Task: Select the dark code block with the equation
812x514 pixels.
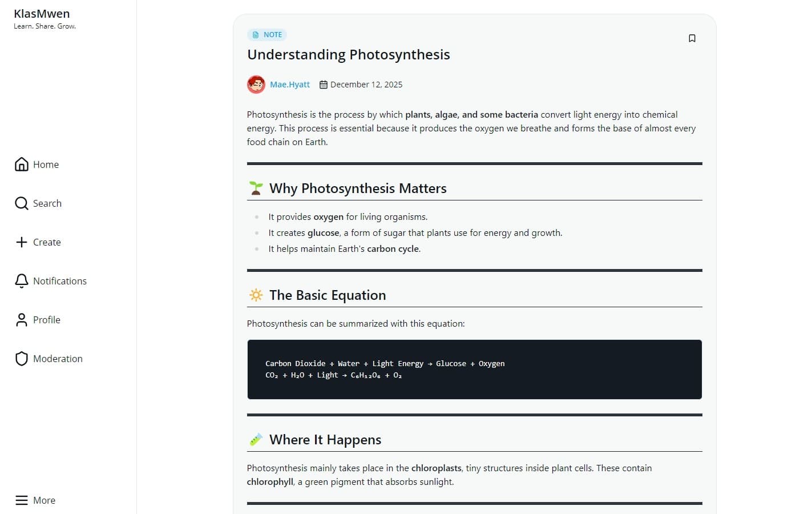Action: click(x=474, y=369)
